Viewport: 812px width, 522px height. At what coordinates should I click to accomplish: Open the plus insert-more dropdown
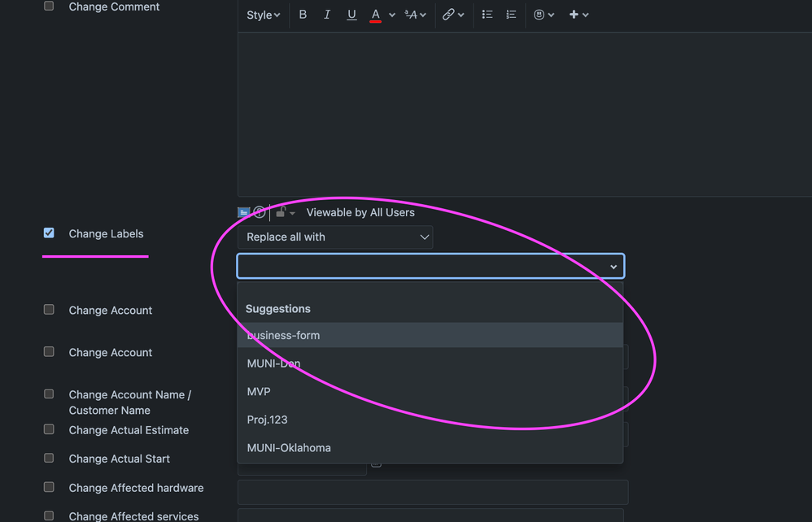[578, 15]
